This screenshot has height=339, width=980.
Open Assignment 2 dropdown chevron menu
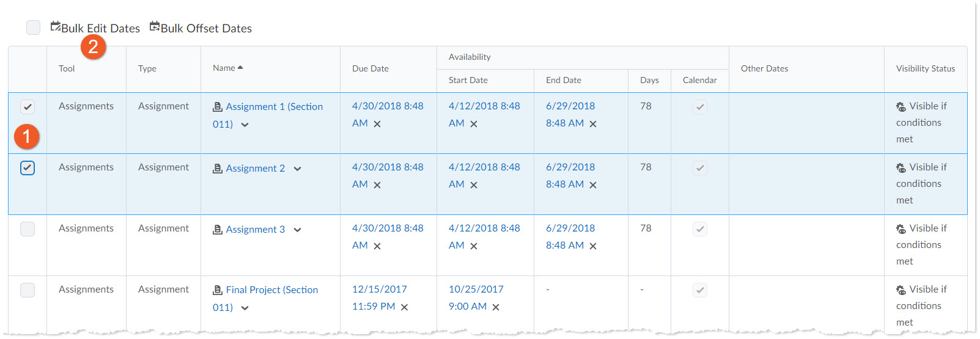tap(297, 169)
